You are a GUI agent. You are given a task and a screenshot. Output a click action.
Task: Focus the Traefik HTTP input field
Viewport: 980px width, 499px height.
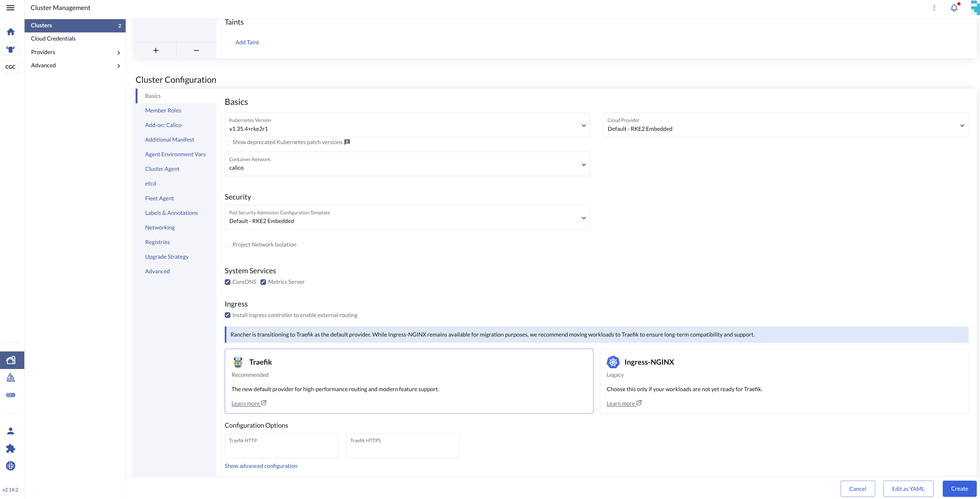[281, 445]
